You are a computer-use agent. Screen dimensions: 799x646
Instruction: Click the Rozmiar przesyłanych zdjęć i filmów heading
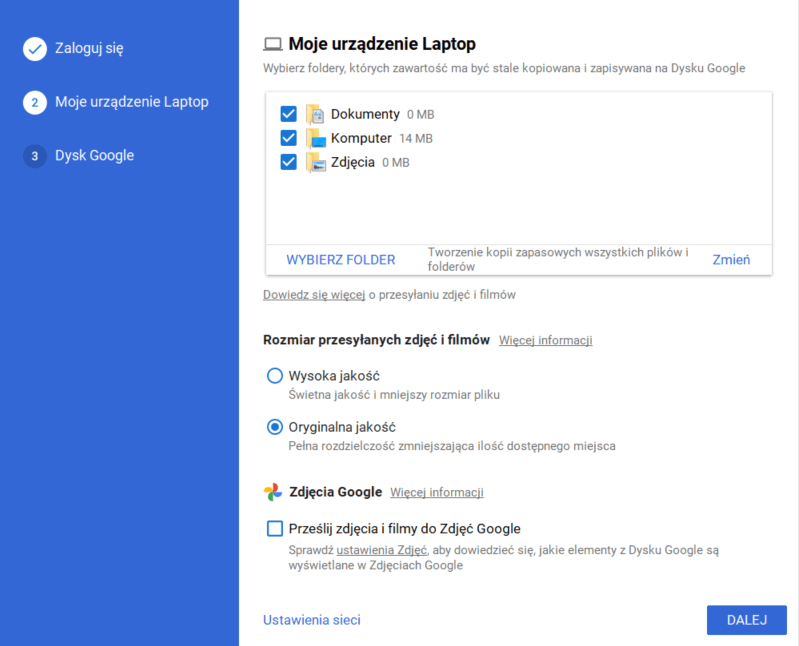376,340
